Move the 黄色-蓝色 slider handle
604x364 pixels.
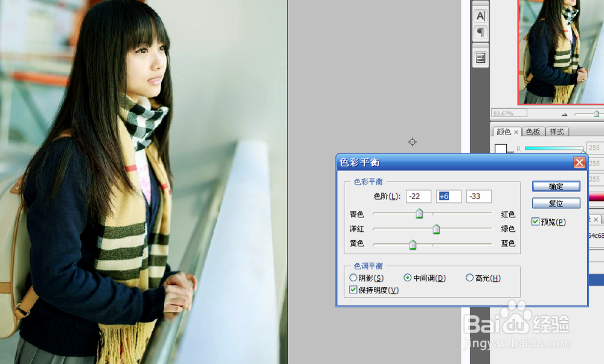tap(413, 244)
